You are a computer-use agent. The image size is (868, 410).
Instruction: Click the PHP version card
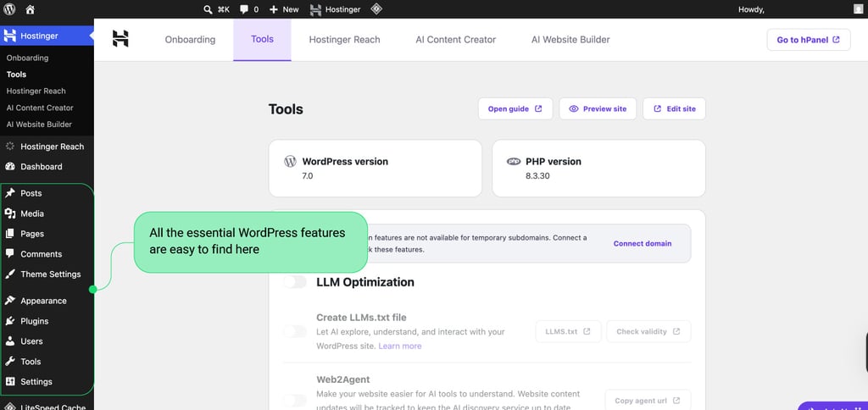click(598, 169)
